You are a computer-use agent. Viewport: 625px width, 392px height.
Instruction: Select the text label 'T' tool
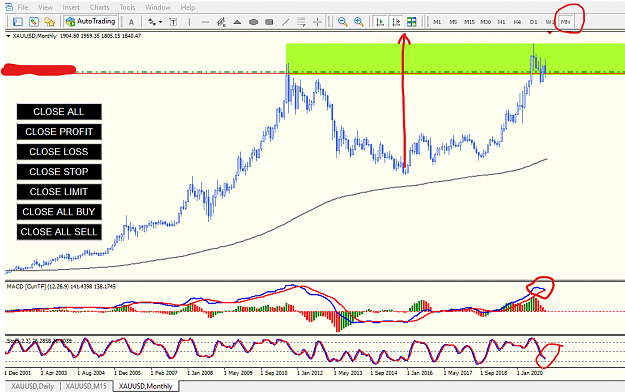(173, 22)
